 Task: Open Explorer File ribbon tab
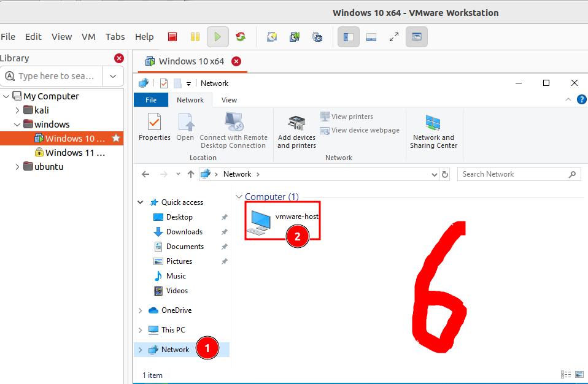click(151, 100)
